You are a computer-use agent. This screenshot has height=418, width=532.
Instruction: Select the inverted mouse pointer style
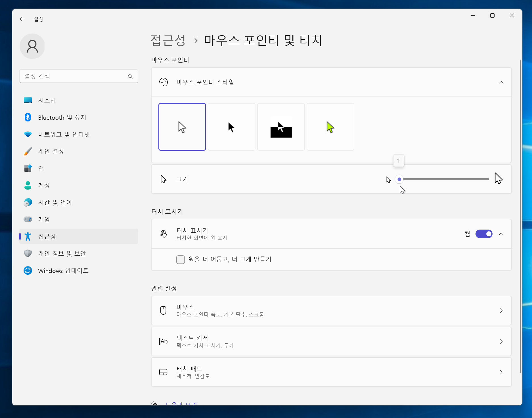click(281, 127)
